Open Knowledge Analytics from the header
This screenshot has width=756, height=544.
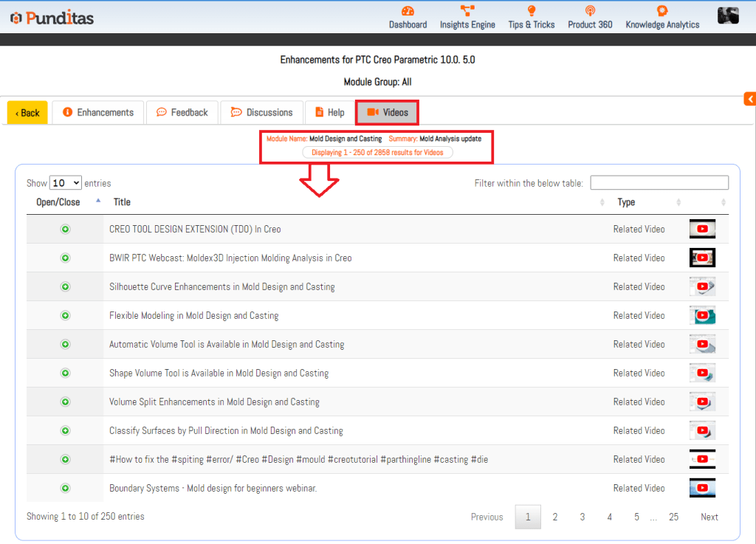click(662, 11)
